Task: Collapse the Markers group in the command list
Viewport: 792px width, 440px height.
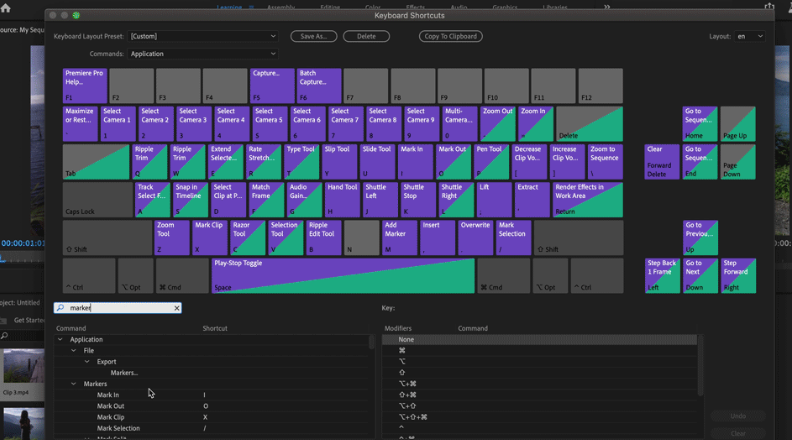Action: click(x=73, y=384)
